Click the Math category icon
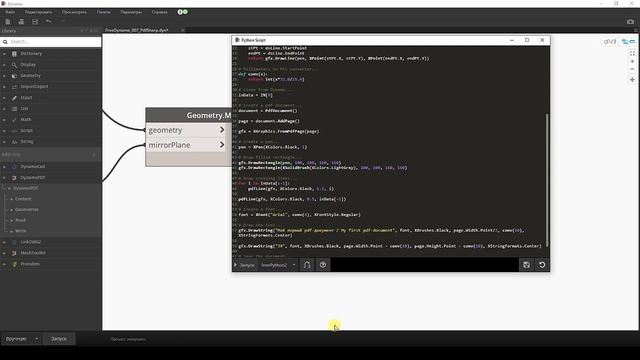Image resolution: width=640 pixels, height=360 pixels. [x=14, y=120]
